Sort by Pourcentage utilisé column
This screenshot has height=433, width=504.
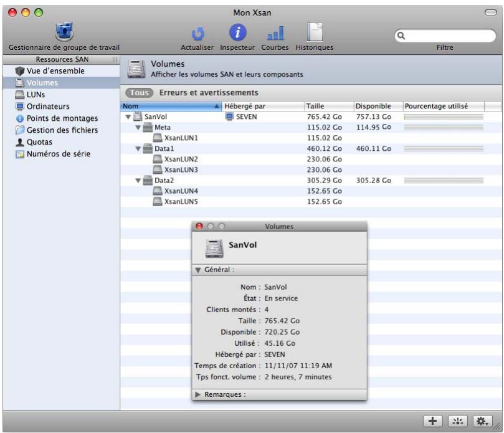point(444,107)
